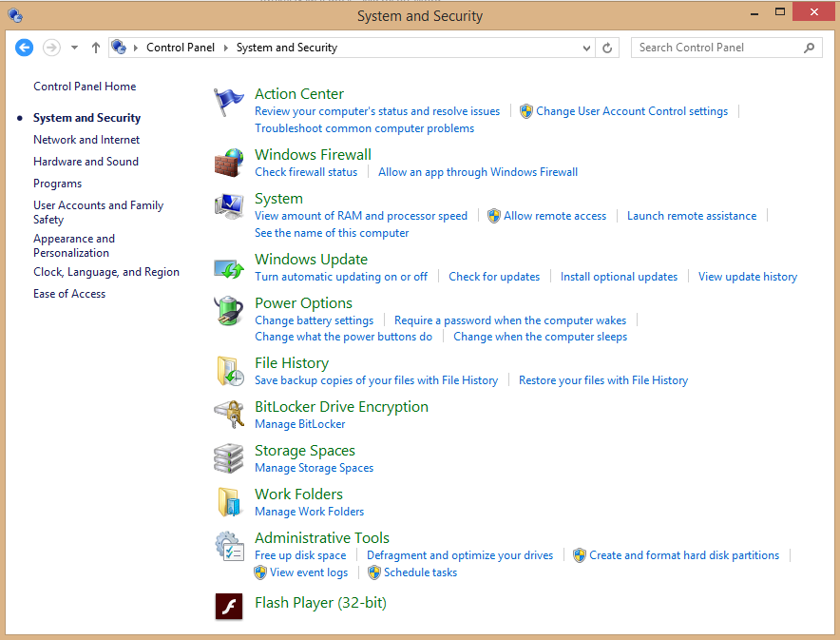Click shield icon beside Schedule tasks
The width and height of the screenshot is (840, 640).
pyautogui.click(x=374, y=572)
